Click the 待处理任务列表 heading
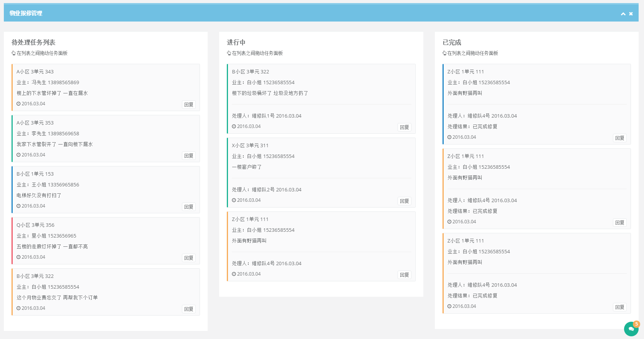 (x=33, y=42)
